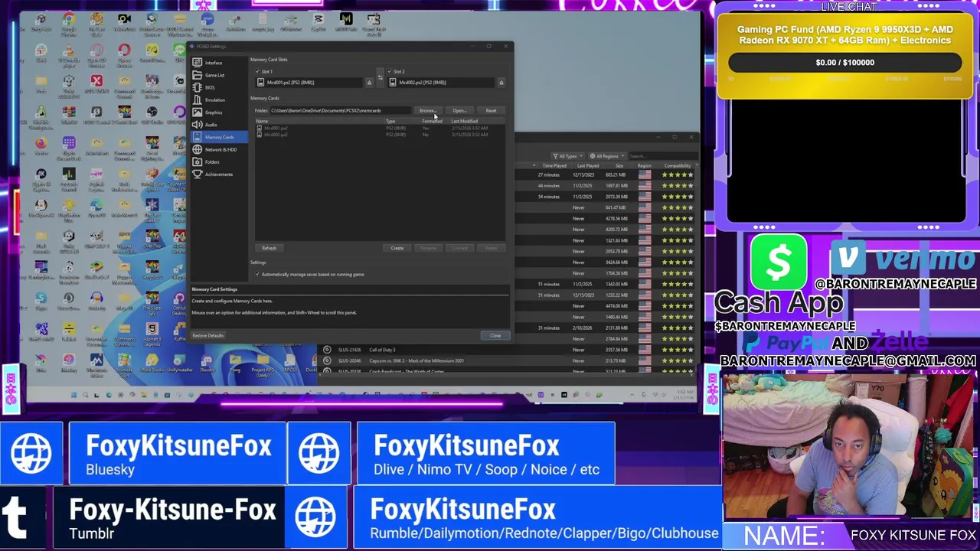Reset the memory card folder path
The image size is (980, 551).
(491, 111)
